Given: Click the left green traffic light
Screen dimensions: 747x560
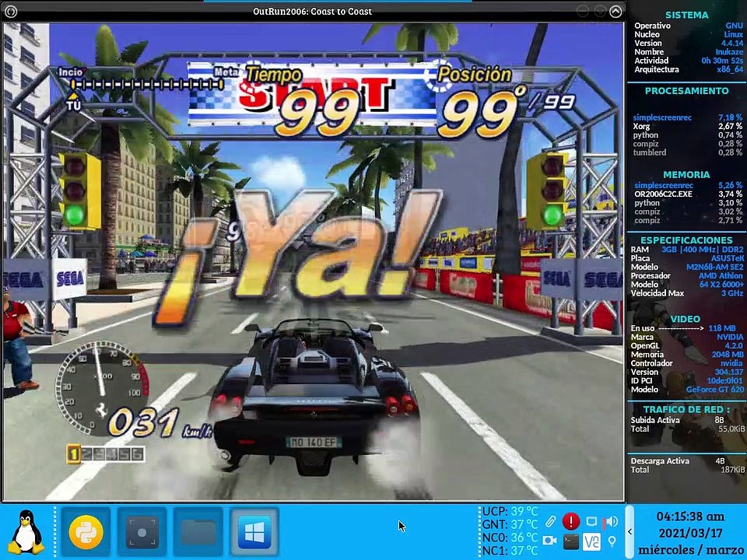Looking at the screenshot, I should [75, 215].
